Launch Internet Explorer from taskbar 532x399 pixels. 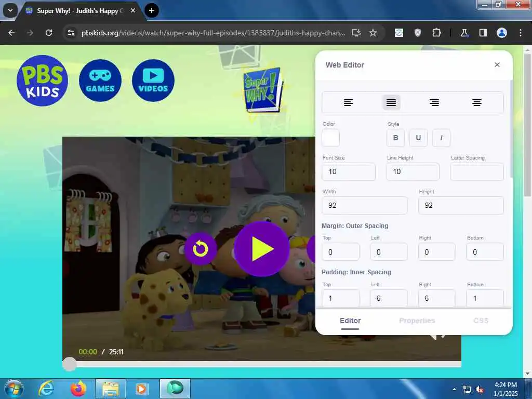[x=46, y=389]
